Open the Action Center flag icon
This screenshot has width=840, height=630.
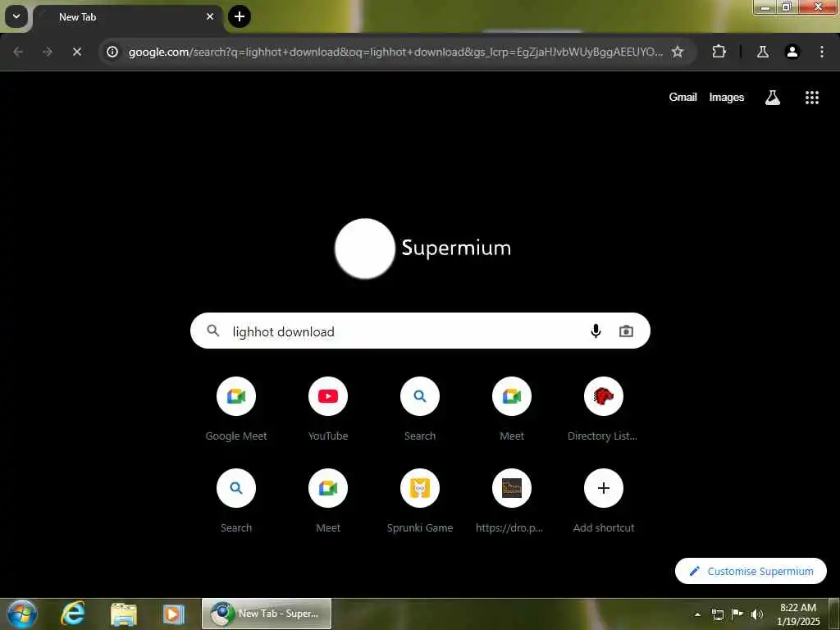coord(737,614)
